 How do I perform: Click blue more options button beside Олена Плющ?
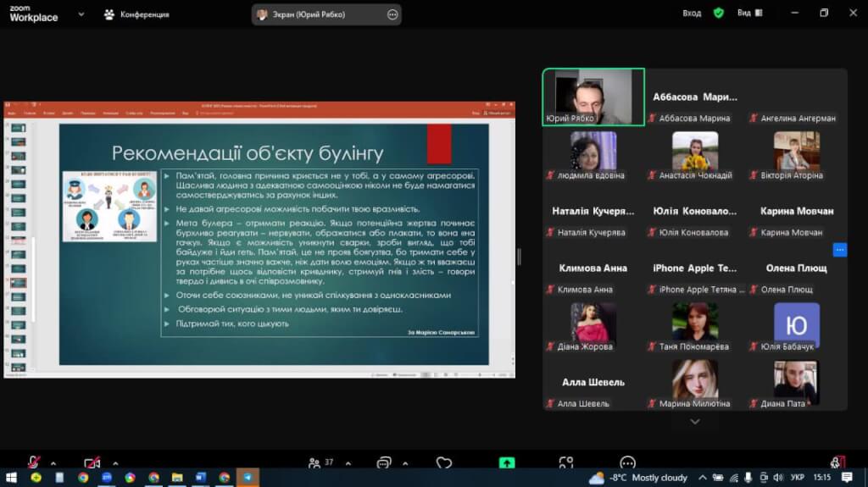(839, 249)
